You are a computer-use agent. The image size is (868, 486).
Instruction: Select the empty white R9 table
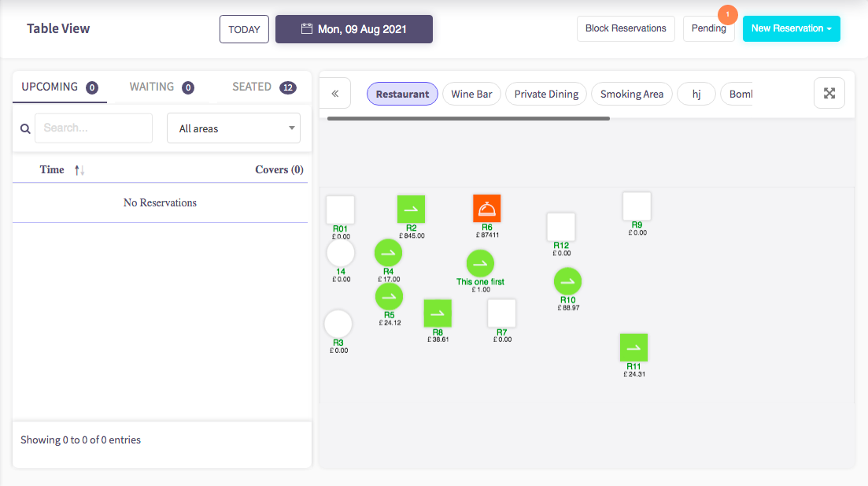click(x=637, y=206)
